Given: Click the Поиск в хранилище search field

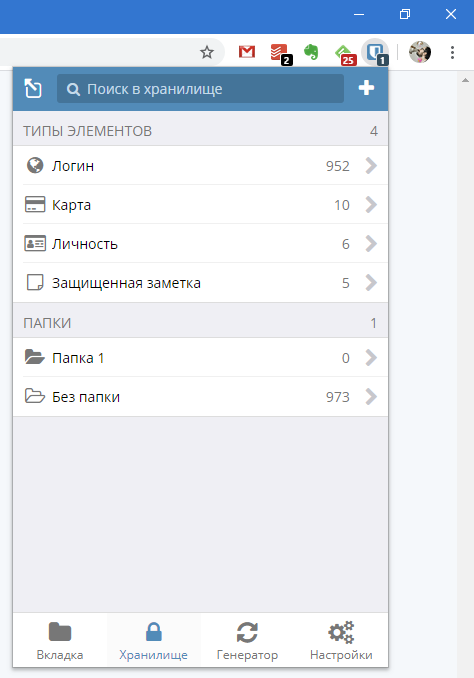Looking at the screenshot, I should tap(201, 89).
